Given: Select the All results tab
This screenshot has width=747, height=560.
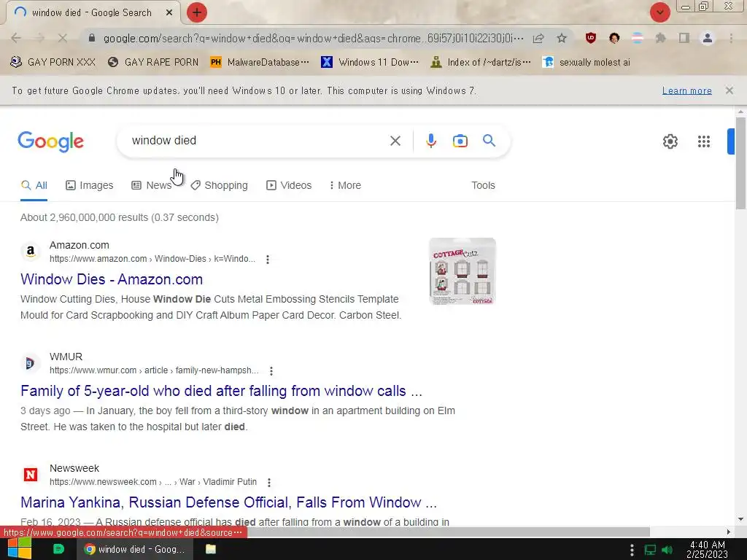Looking at the screenshot, I should pyautogui.click(x=34, y=185).
